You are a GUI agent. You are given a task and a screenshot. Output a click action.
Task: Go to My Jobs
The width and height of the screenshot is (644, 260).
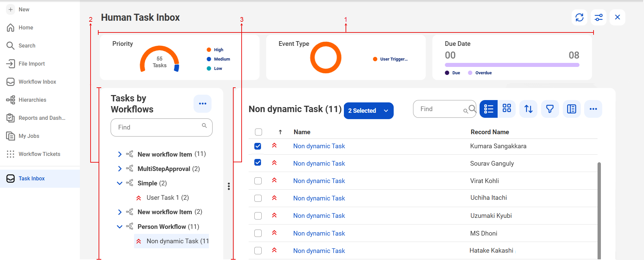click(x=29, y=136)
